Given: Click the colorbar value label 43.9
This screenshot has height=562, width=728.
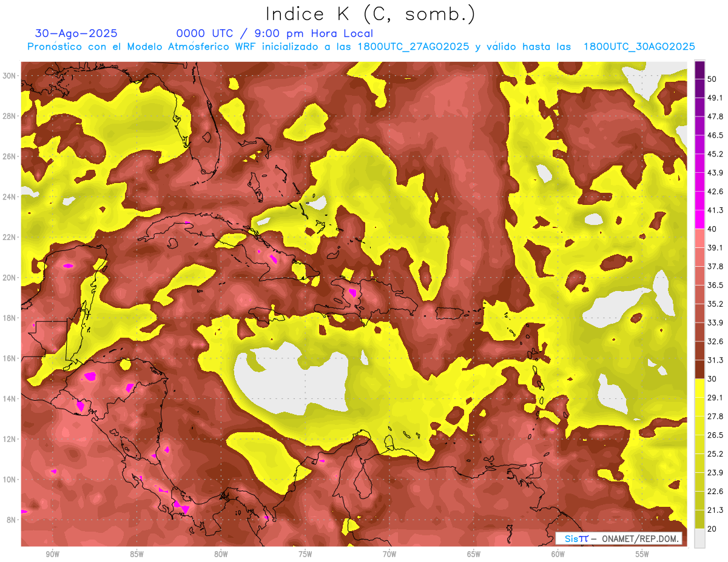Looking at the screenshot, I should coord(715,173).
